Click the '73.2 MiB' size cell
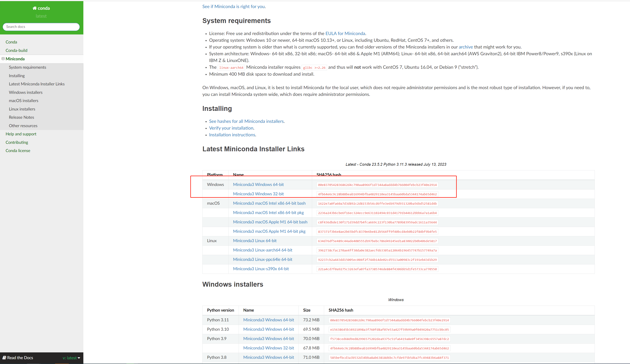 311,320
